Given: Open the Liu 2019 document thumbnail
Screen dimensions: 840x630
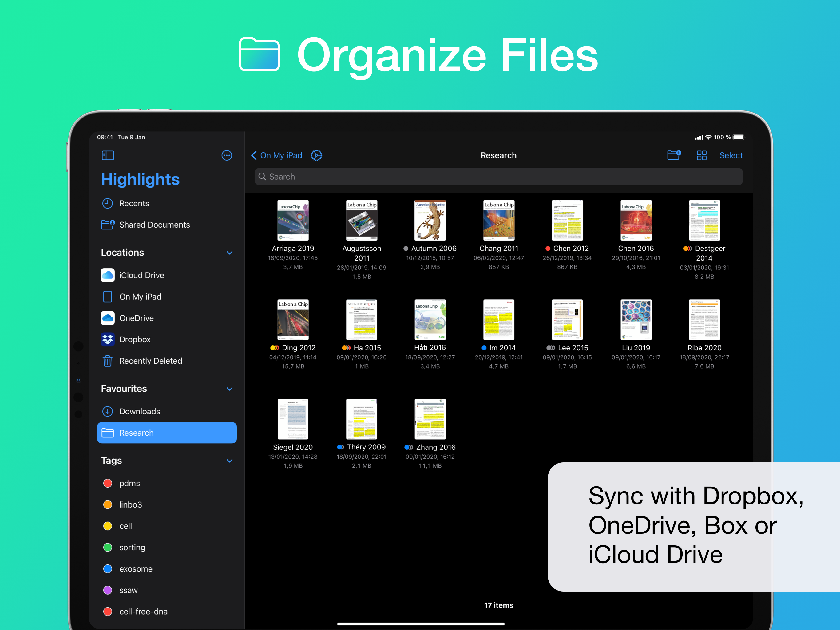Looking at the screenshot, I should [x=636, y=319].
